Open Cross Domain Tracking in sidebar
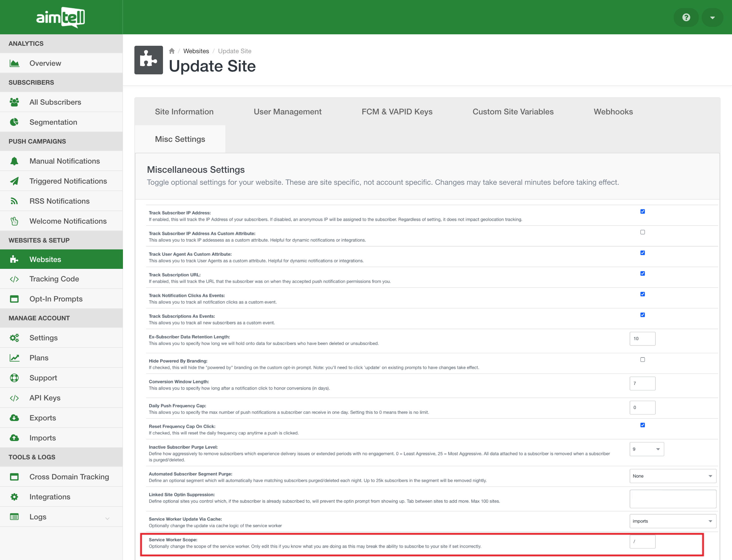Image resolution: width=732 pixels, height=560 pixels. pyautogui.click(x=69, y=477)
